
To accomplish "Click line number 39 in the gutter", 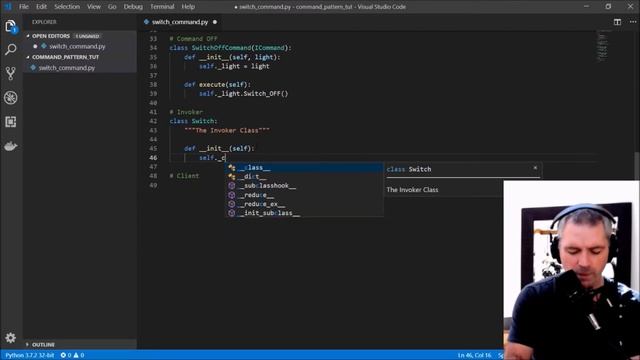I will click(153, 93).
